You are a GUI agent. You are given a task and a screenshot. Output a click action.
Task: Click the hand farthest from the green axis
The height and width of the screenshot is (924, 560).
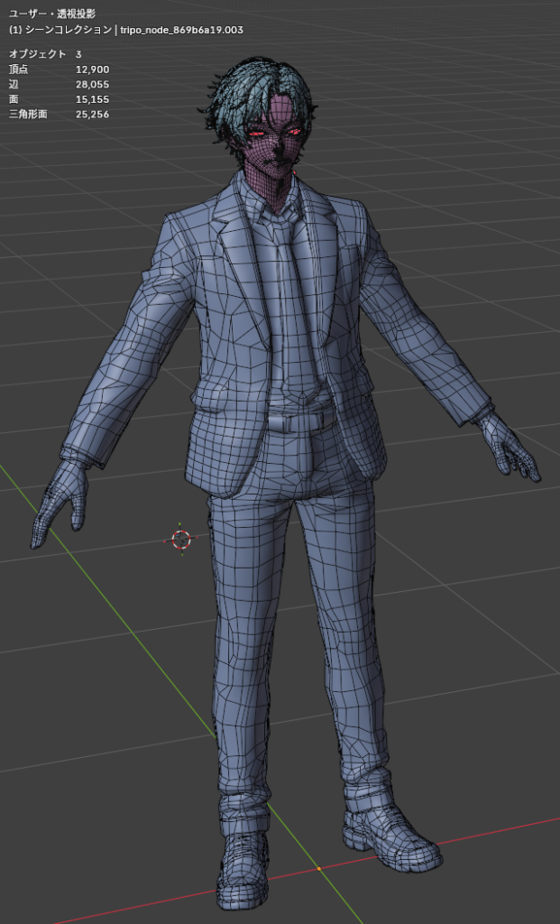point(510,447)
